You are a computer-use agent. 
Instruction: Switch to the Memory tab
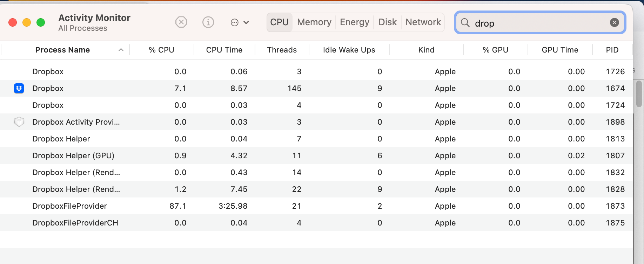314,22
